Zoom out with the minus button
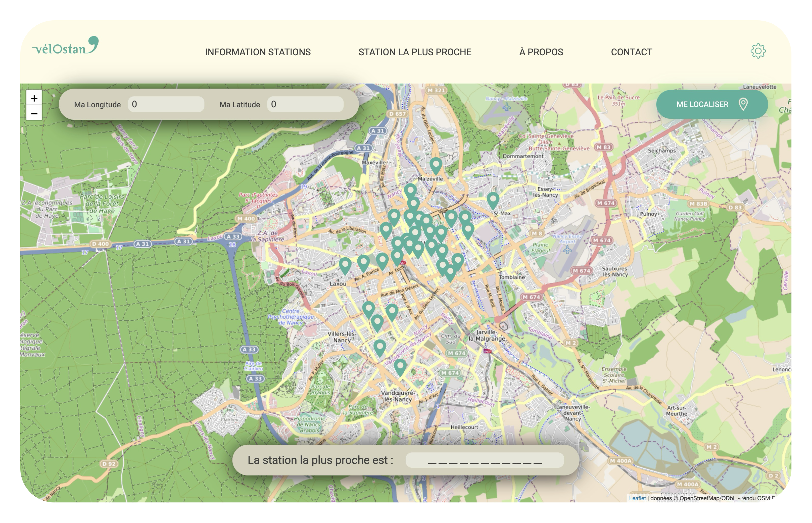812x523 pixels. point(34,113)
